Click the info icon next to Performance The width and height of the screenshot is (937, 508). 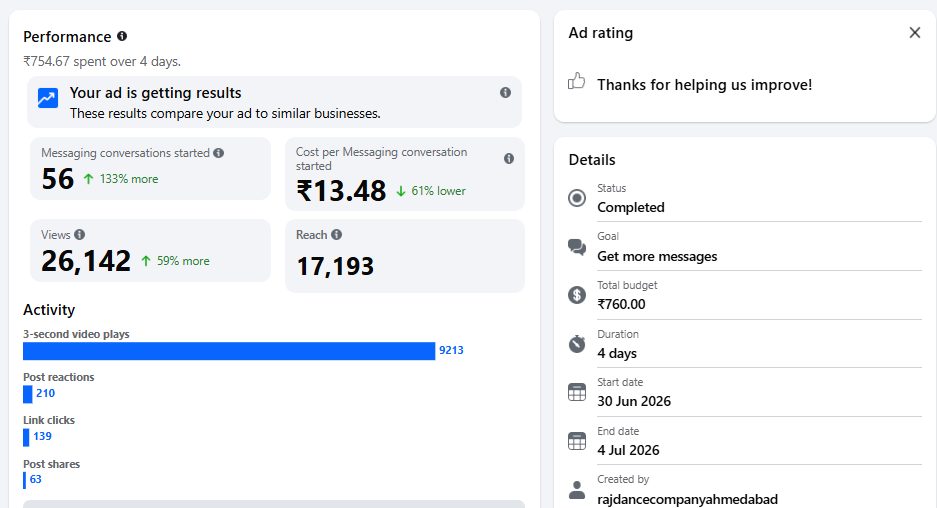(x=122, y=36)
